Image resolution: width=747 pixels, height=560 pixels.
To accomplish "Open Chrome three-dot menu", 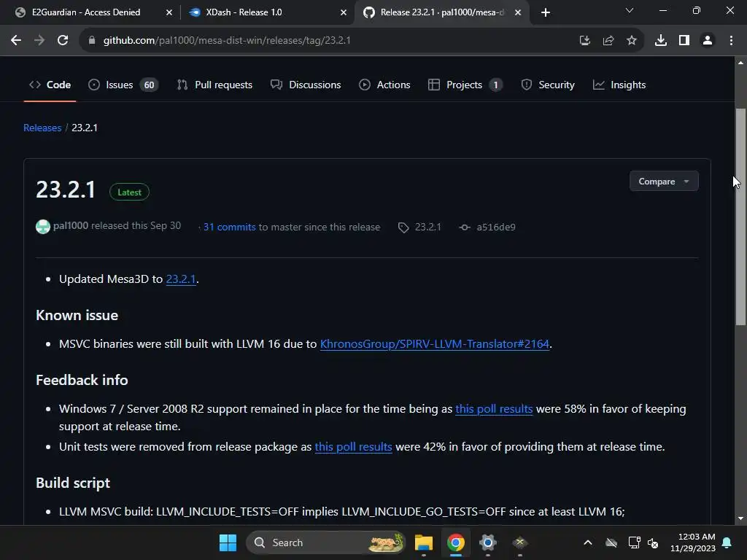I will point(731,41).
